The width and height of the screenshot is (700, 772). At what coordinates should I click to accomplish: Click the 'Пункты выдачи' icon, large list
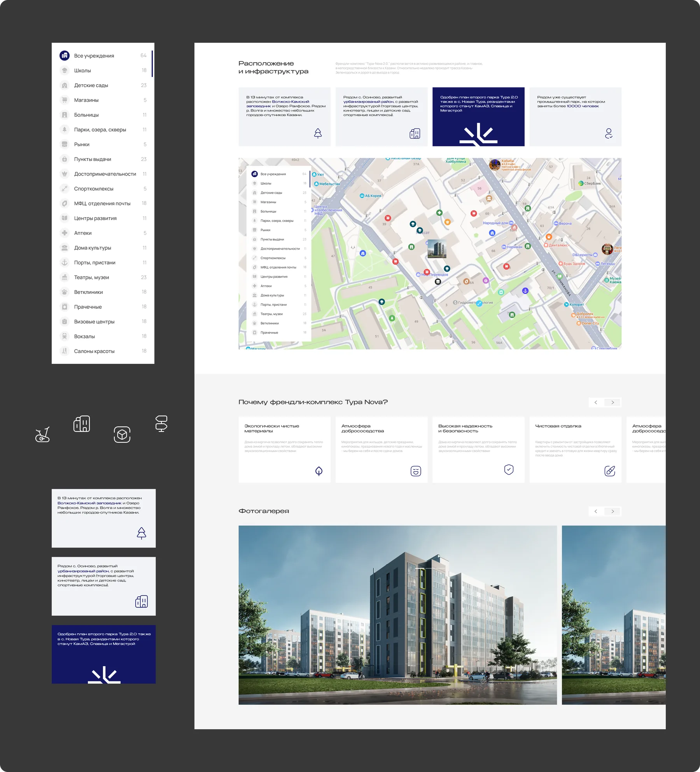coord(65,159)
